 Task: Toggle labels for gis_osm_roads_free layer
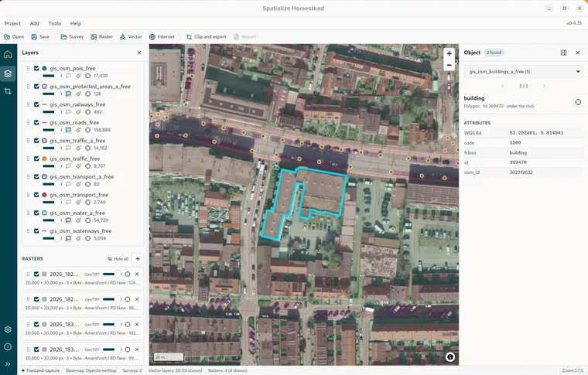click(68, 130)
